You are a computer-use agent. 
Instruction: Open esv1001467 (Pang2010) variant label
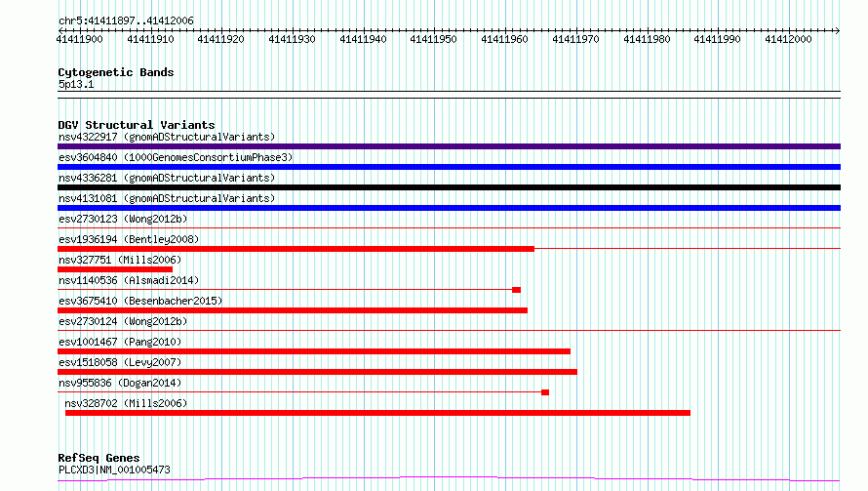120,342
